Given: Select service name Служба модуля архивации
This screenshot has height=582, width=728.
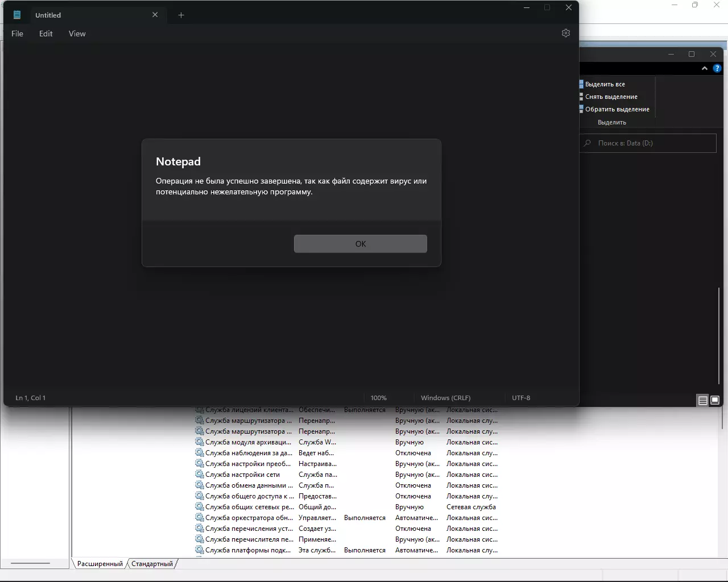Looking at the screenshot, I should point(249,442).
